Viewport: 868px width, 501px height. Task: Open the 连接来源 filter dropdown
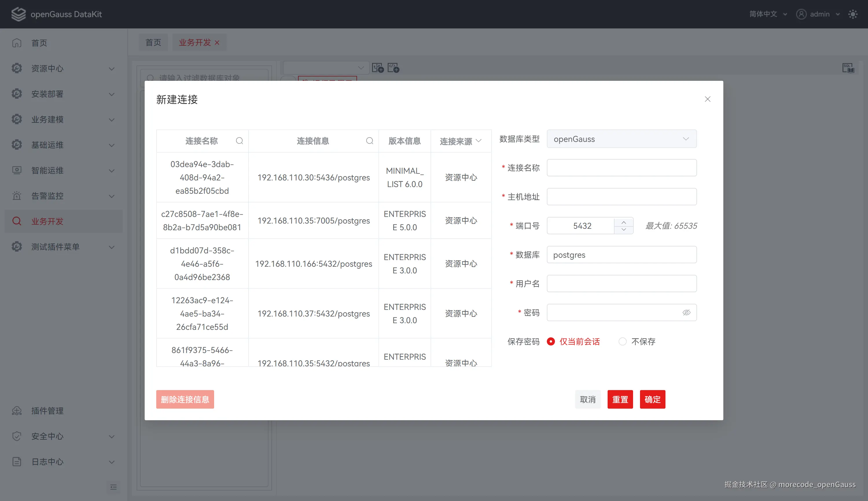(478, 141)
